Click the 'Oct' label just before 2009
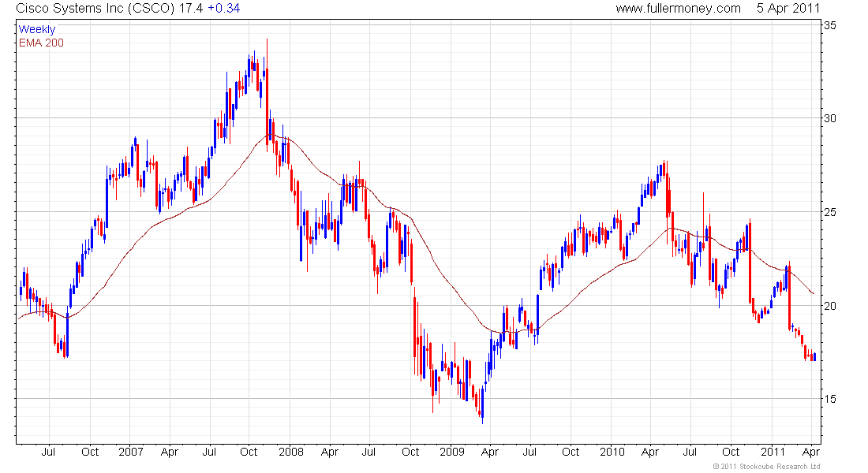 point(410,452)
